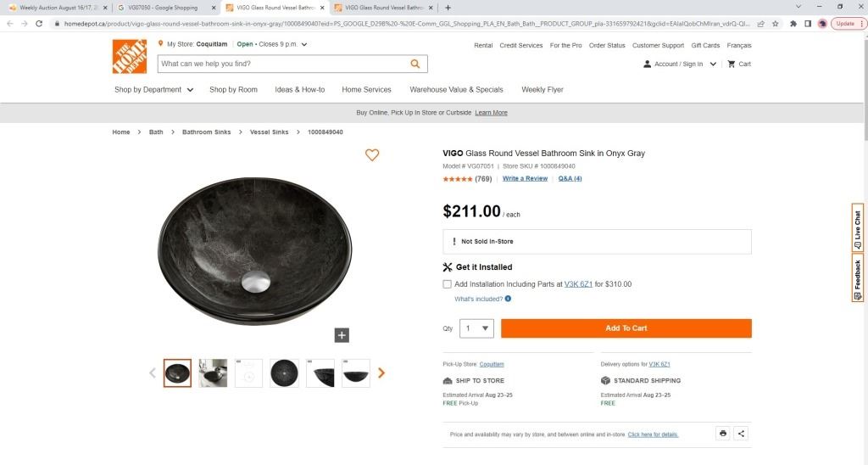Switch to the Google Shopping browser tab
The height and width of the screenshot is (465, 868).
164,8
